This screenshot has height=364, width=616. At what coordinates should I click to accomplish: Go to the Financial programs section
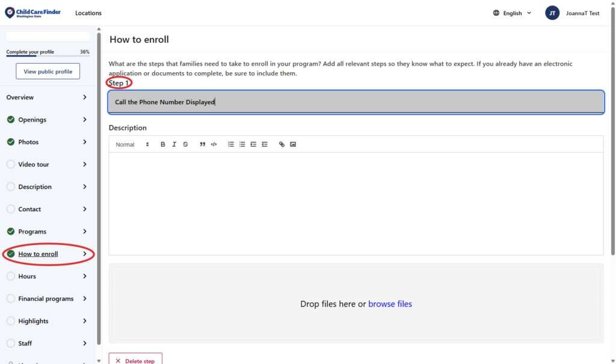pyautogui.click(x=46, y=299)
